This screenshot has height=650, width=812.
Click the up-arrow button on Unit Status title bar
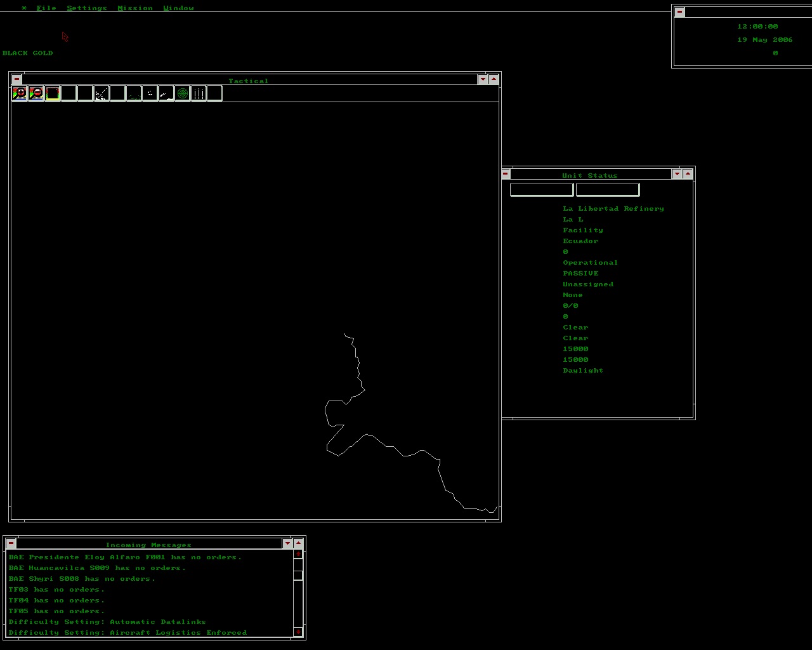(688, 174)
